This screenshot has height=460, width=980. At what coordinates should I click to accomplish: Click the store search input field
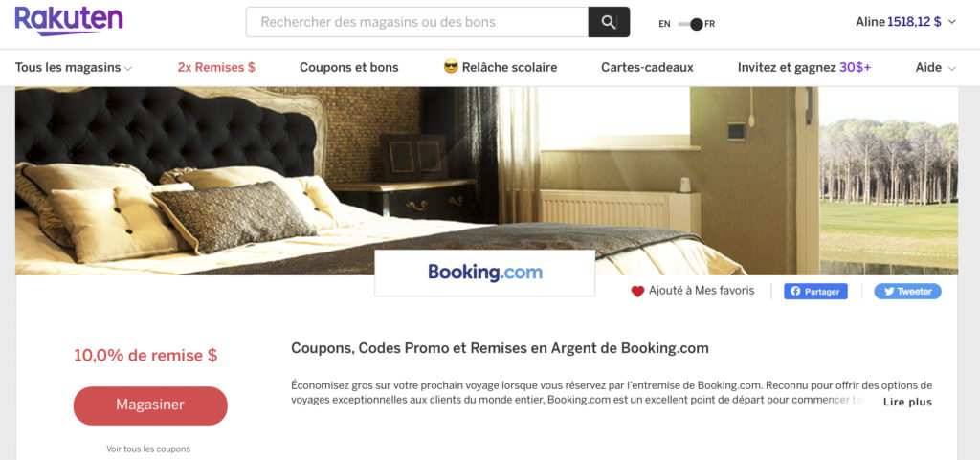(417, 22)
